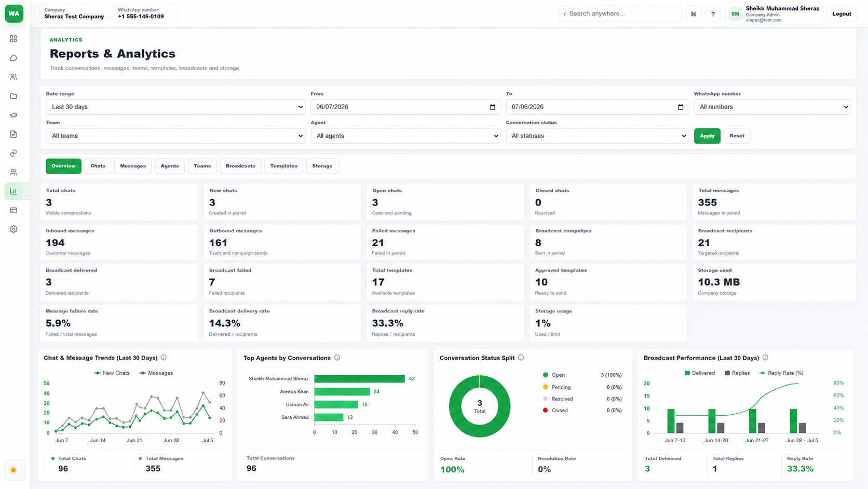Open the Storage tab
This screenshot has height=489, width=868.
(x=322, y=166)
